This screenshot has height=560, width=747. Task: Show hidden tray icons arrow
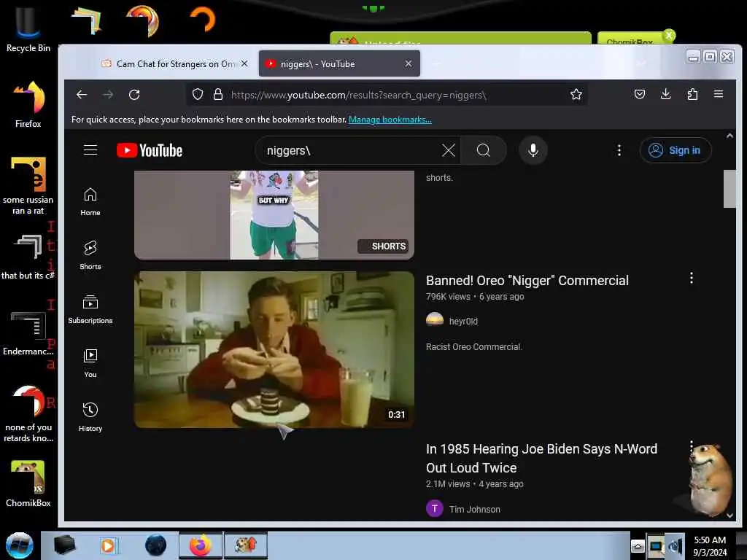pyautogui.click(x=638, y=545)
